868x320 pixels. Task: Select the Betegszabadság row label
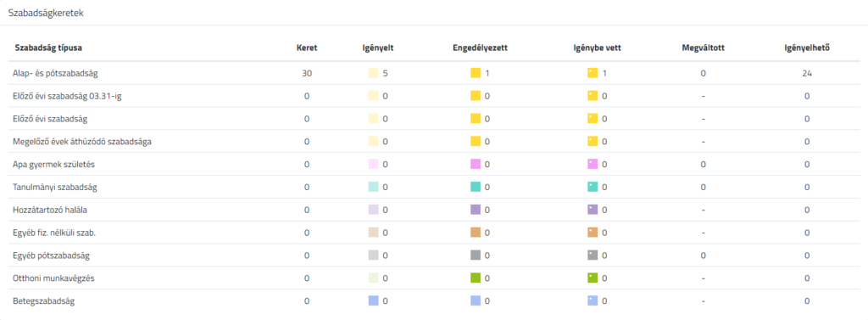point(44,301)
